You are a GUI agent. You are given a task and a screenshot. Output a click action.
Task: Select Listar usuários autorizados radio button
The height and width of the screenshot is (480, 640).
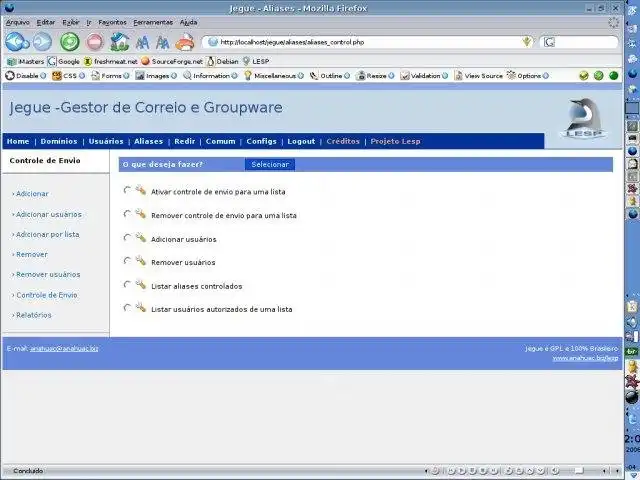(127, 308)
